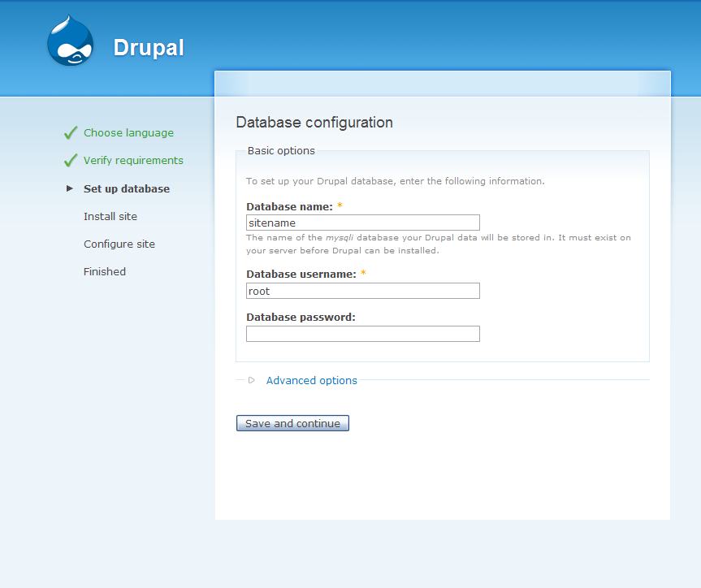Expand the Advanced options triangle
Viewport: 701px width, 588px height.
click(x=251, y=380)
